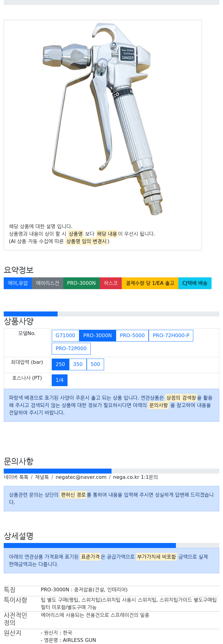
Task: Click the 에어,유압 blue tag
Action: pos(18,283)
